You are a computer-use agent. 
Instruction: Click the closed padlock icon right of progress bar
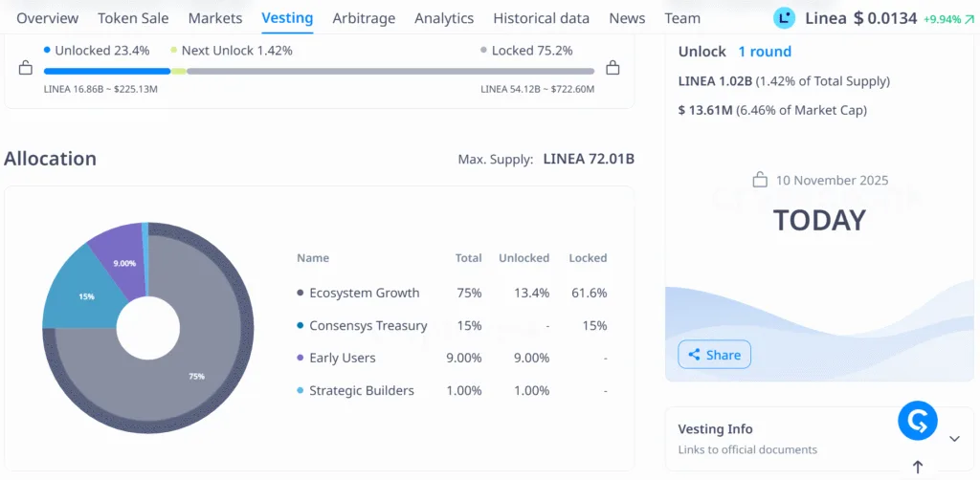click(x=613, y=68)
